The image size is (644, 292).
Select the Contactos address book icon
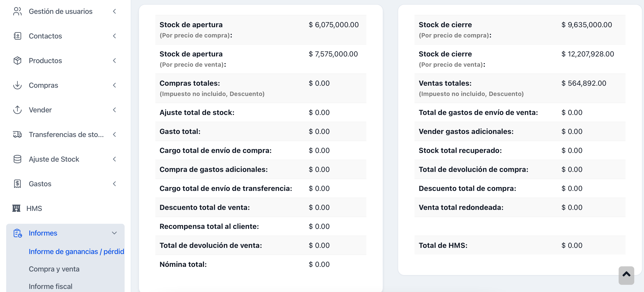[x=17, y=36]
